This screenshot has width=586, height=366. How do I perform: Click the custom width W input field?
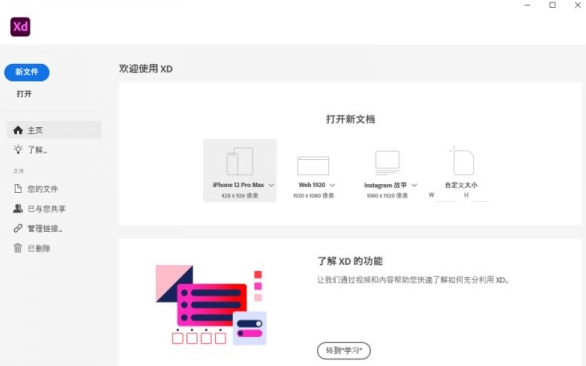[x=446, y=196]
